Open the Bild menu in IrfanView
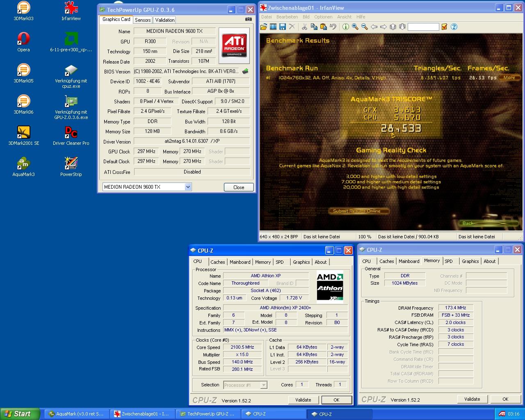Image resolution: width=525 pixels, height=420 pixels. (x=306, y=17)
